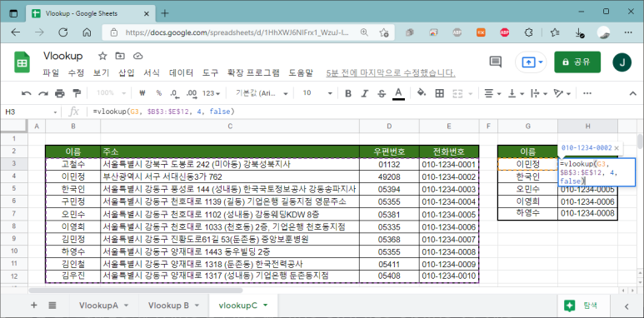
Task: Open comment history icon
Action: 496,62
